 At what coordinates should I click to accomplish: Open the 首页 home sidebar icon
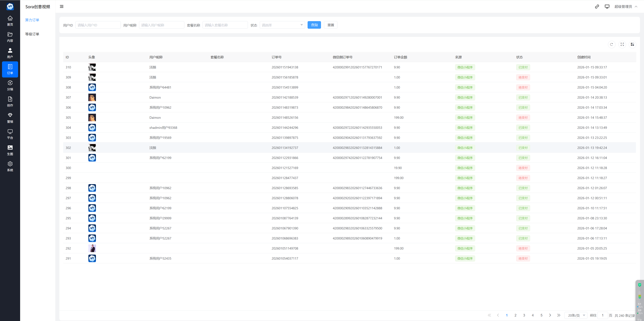(x=10, y=20)
